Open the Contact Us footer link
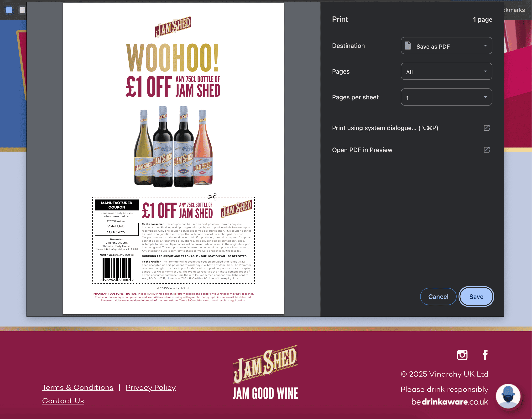Screen dimensions: 532x419 click(63, 401)
